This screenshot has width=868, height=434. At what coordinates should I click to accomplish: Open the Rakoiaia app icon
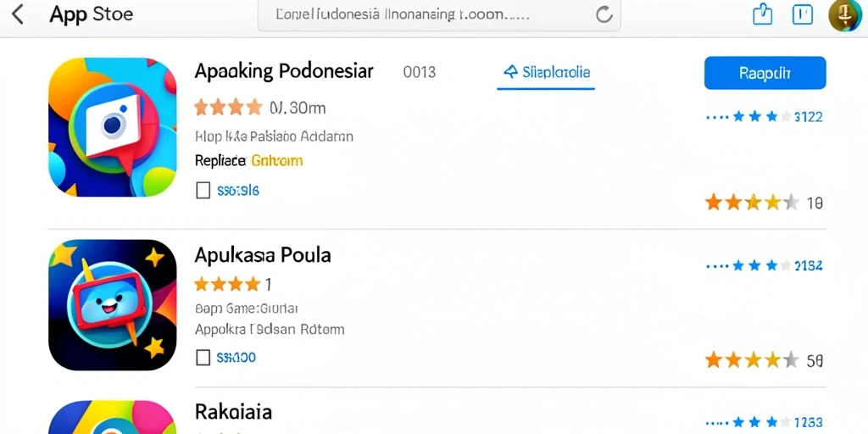(x=113, y=417)
